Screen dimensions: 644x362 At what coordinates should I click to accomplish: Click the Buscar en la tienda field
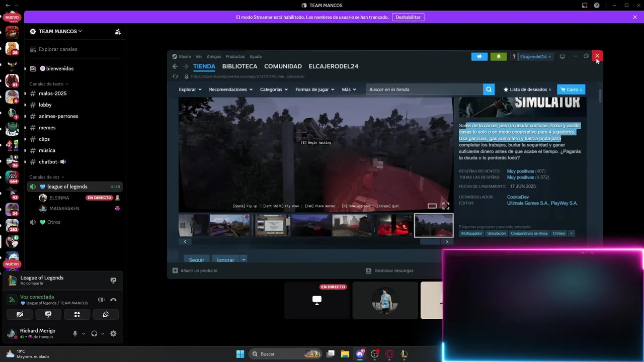[424, 89]
